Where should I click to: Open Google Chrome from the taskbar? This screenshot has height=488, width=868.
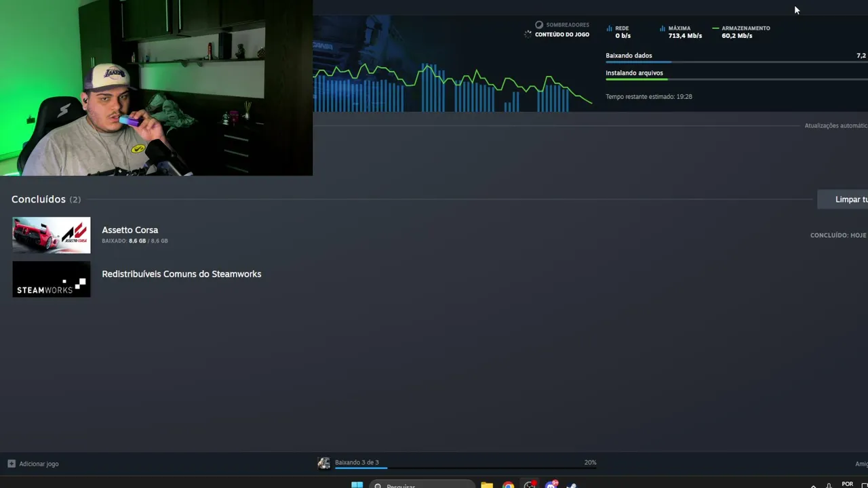pyautogui.click(x=509, y=485)
